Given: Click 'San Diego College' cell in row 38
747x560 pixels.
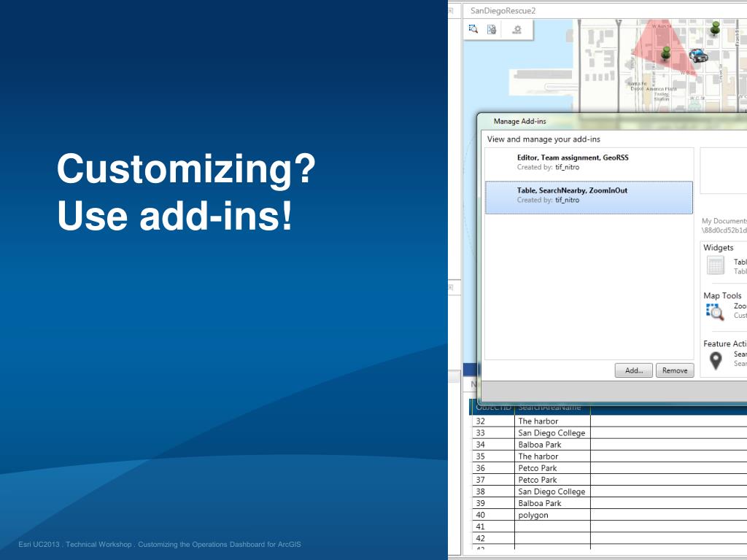Looking at the screenshot, I should point(553,491).
